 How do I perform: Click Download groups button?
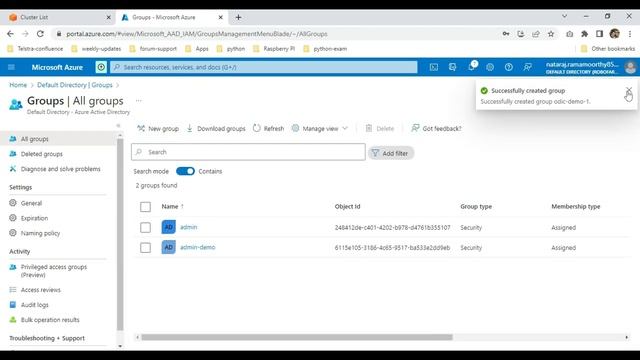pyautogui.click(x=216, y=129)
